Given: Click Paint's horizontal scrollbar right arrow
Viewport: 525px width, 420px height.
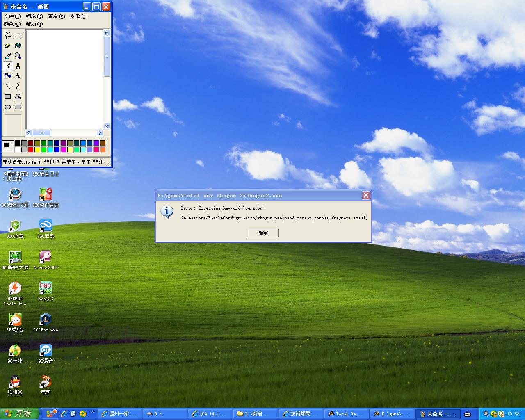Looking at the screenshot, I should 100,132.
